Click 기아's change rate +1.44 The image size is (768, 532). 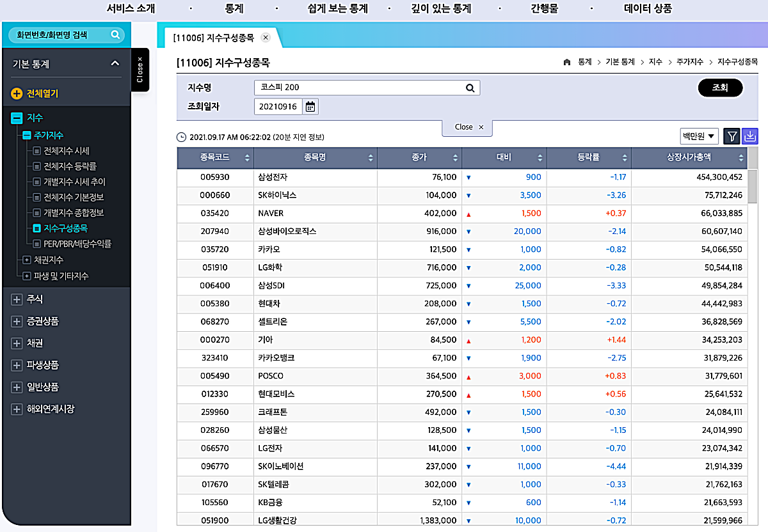click(x=615, y=340)
